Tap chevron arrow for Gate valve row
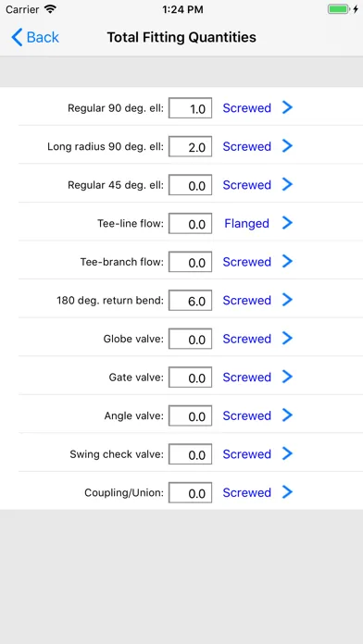 click(x=287, y=377)
